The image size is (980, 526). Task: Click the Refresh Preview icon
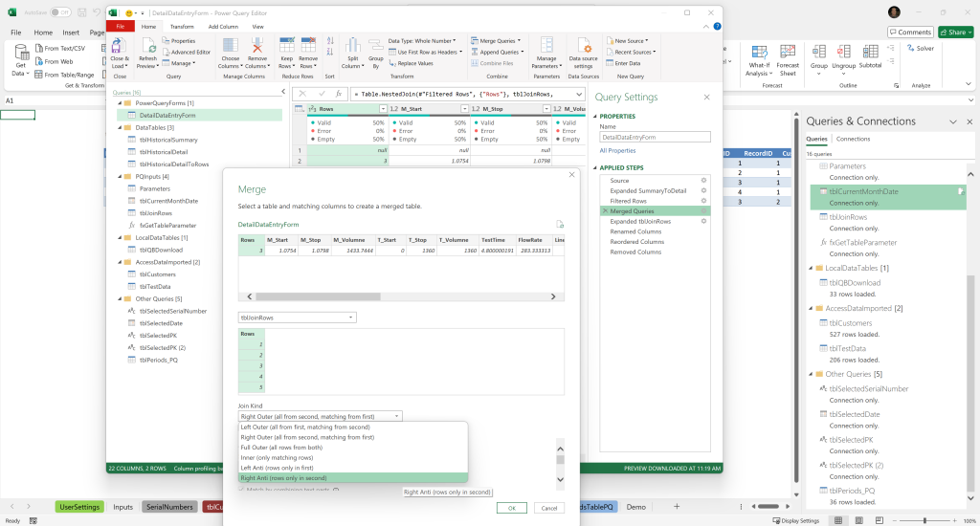click(148, 46)
